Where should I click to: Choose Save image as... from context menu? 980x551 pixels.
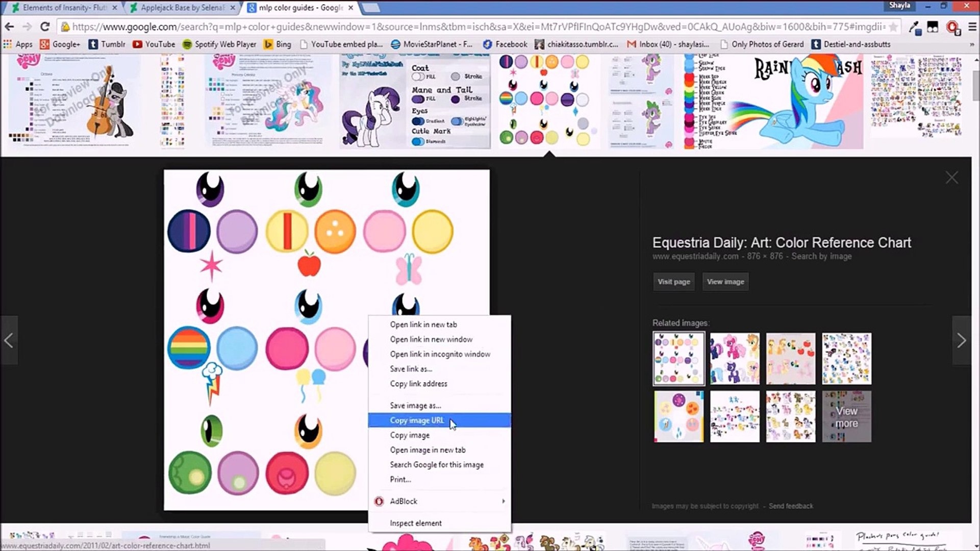coord(415,406)
